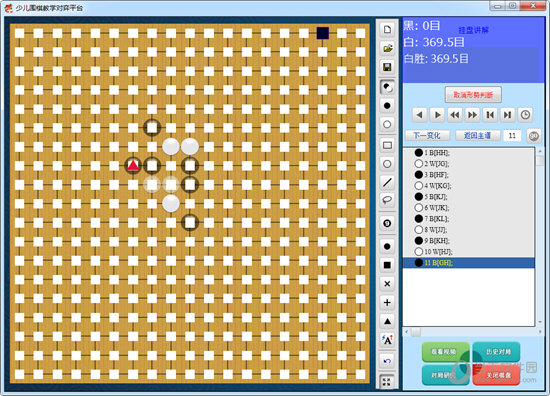This screenshot has width=550, height=396.
Task: Select move row 7 B[KL]
Action: tap(469, 219)
